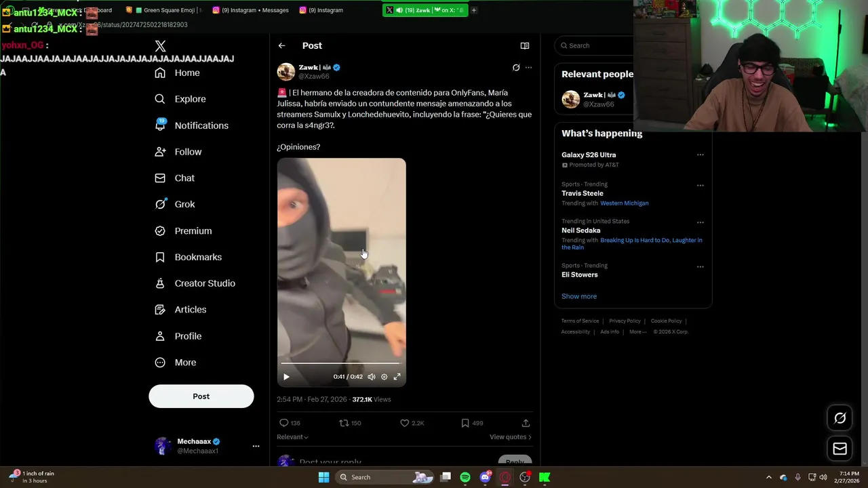Open Terms of Service link

point(580,321)
